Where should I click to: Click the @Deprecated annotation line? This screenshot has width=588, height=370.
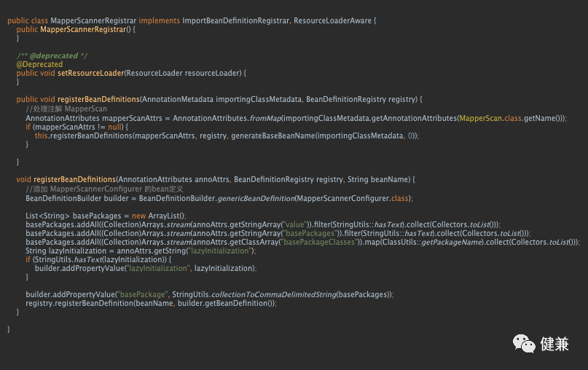point(39,64)
